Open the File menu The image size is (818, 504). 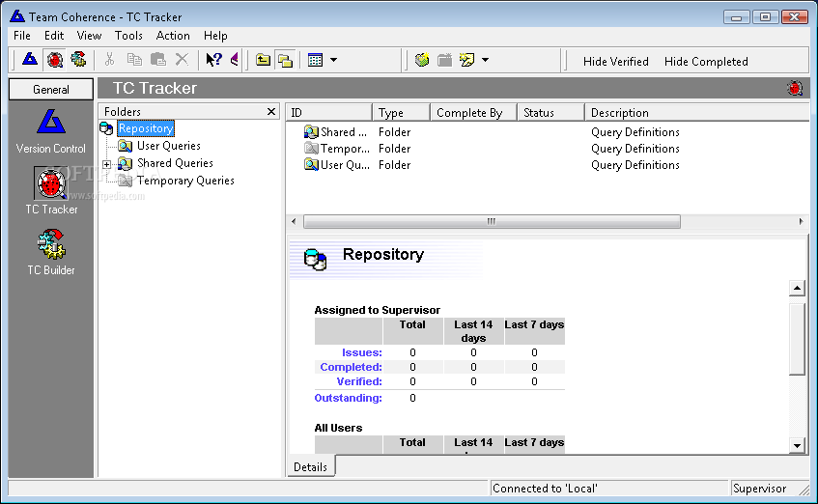[x=22, y=36]
